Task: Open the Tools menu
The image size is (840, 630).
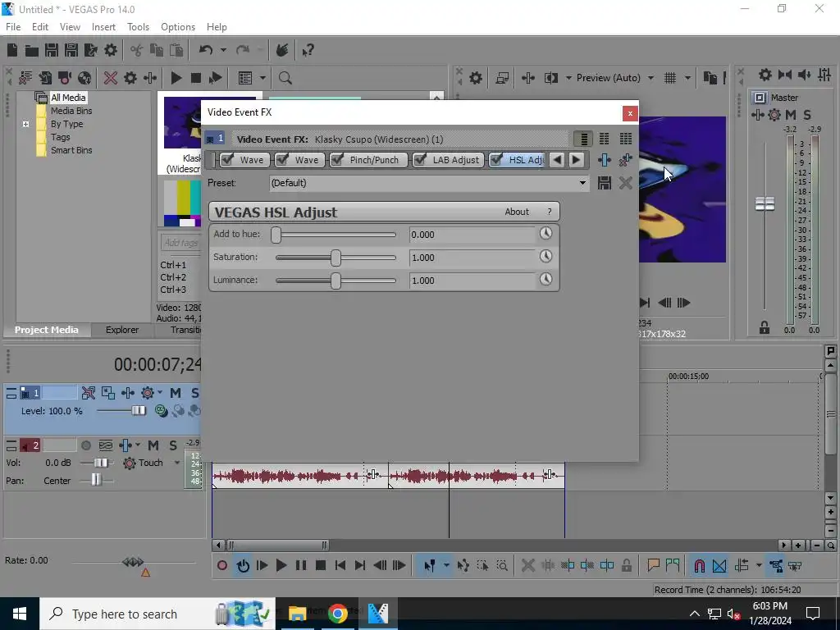Action: [x=138, y=27]
